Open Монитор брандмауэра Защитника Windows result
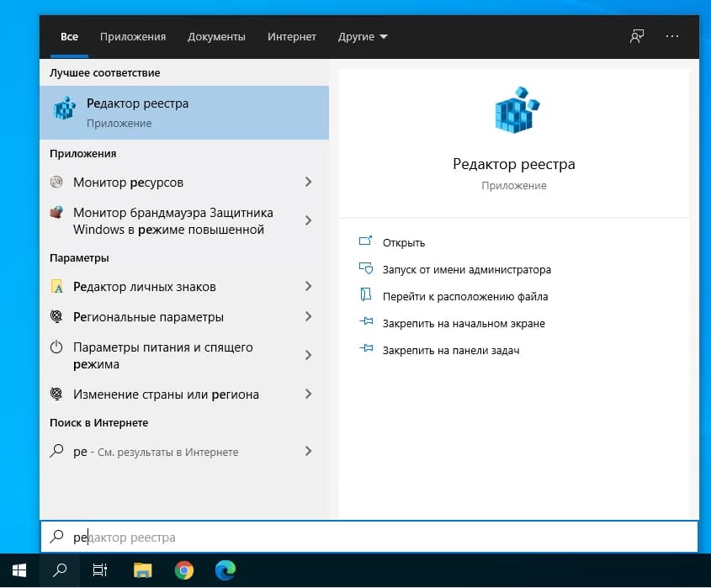The height and width of the screenshot is (588, 711). tap(184, 220)
